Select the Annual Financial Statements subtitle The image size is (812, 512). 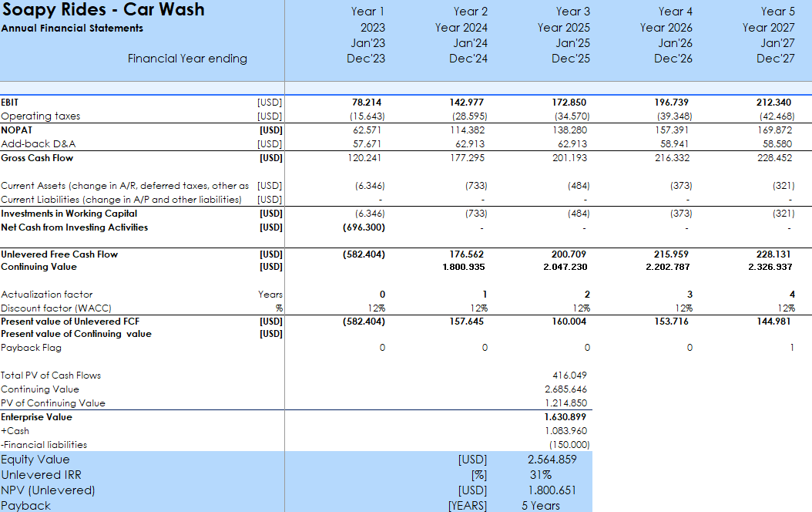[72, 29]
